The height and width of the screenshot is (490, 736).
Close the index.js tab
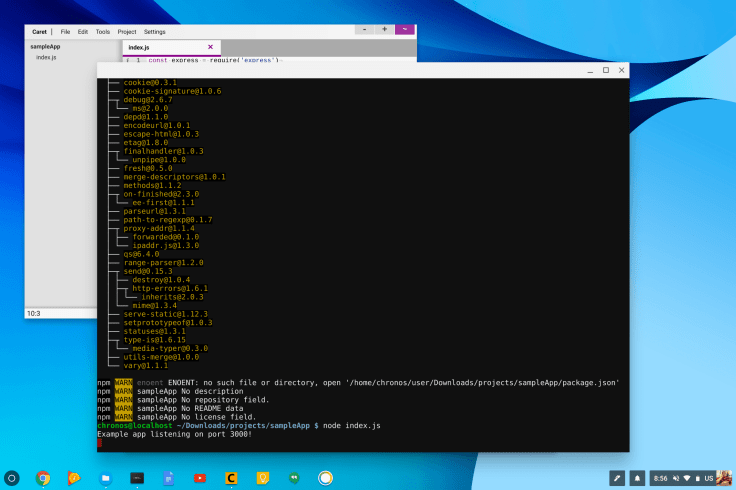(210, 47)
